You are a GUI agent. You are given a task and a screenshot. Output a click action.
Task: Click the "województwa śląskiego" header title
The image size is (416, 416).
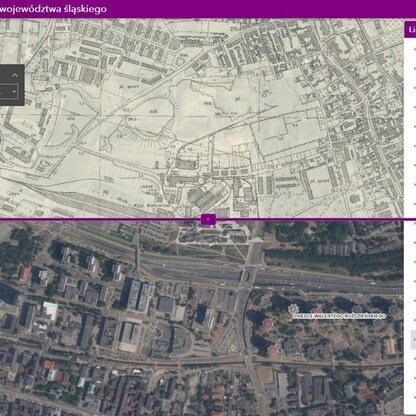coord(53,9)
